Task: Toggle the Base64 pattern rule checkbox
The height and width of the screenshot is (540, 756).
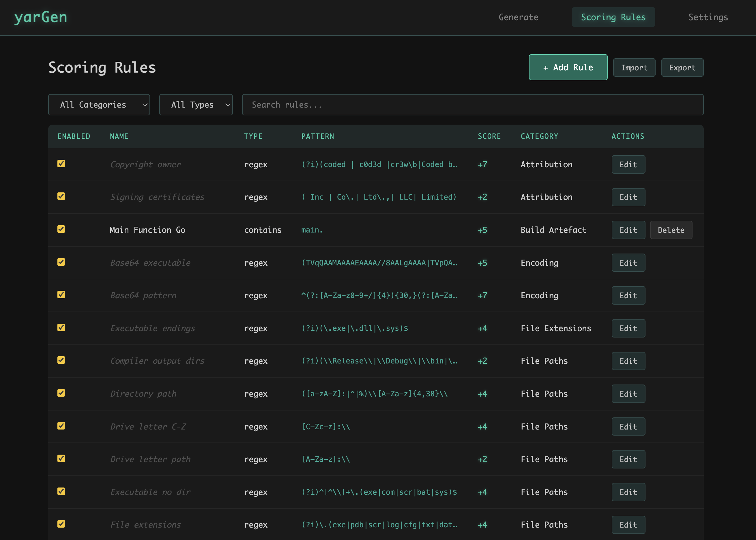Action: [x=61, y=295]
